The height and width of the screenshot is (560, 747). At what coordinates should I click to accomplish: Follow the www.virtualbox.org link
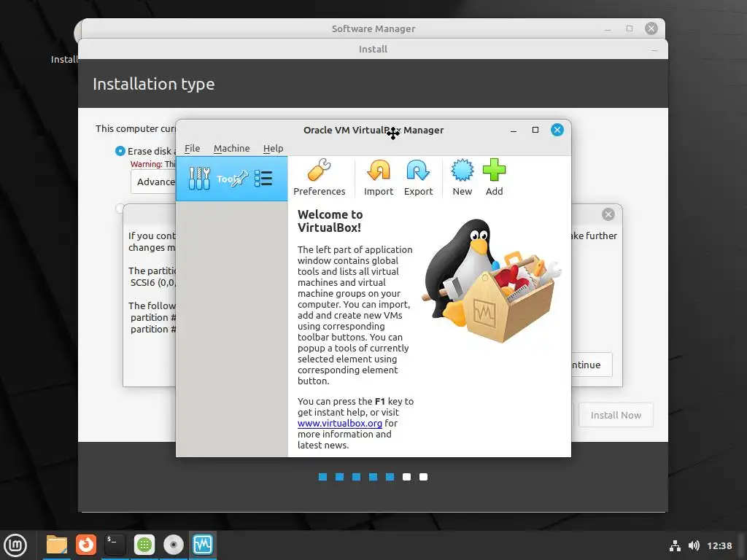point(340,423)
